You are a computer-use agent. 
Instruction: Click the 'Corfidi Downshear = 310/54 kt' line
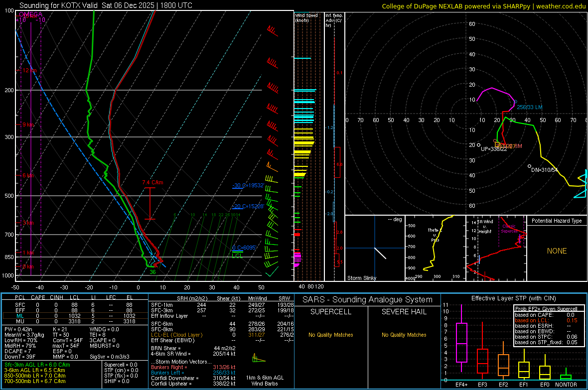pyautogui.click(x=193, y=378)
